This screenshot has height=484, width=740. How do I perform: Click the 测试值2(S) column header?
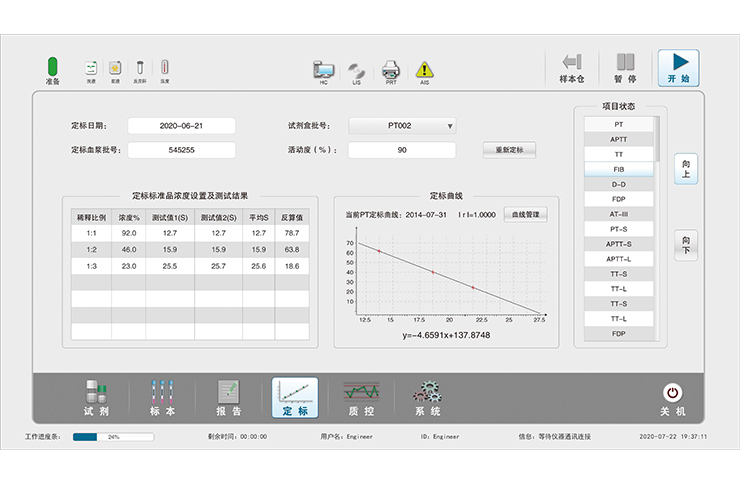(219, 217)
